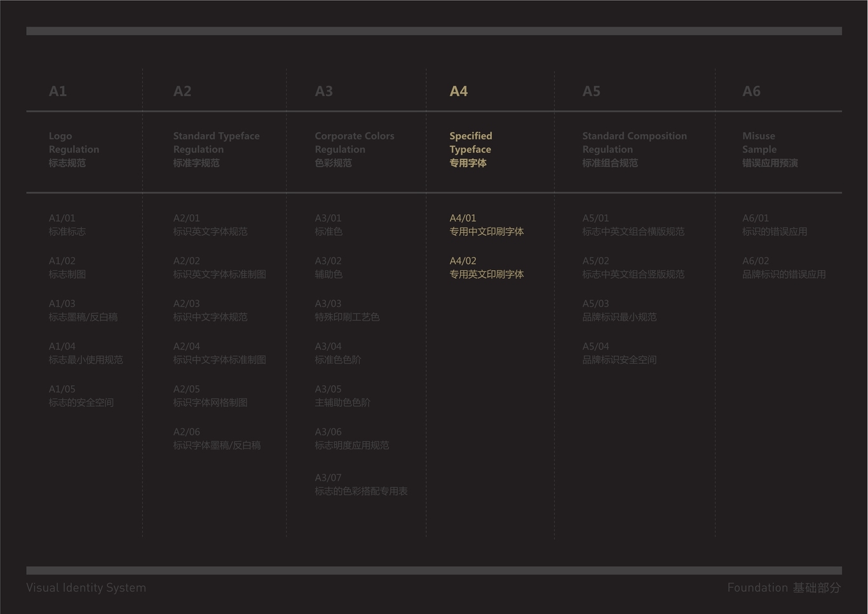The width and height of the screenshot is (868, 614).
Task: Open entry A3/03 特殊印刷工艺色
Action: coord(348,310)
